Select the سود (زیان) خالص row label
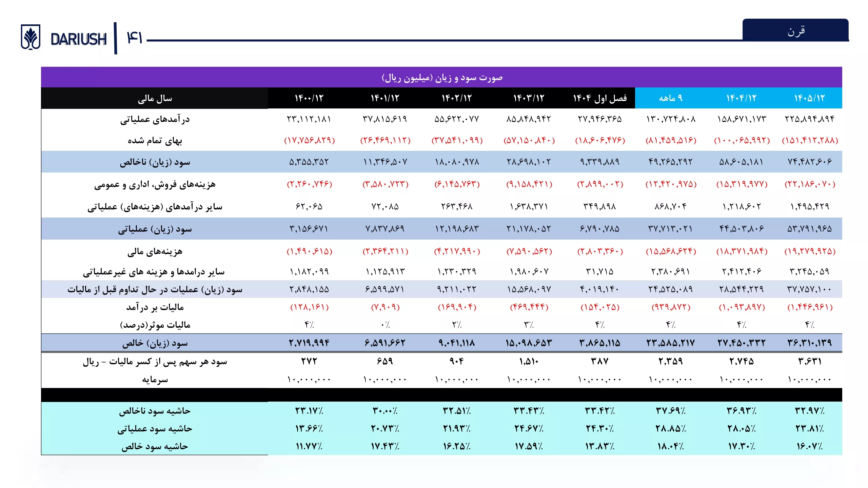The width and height of the screenshot is (868, 488). pyautogui.click(x=155, y=343)
